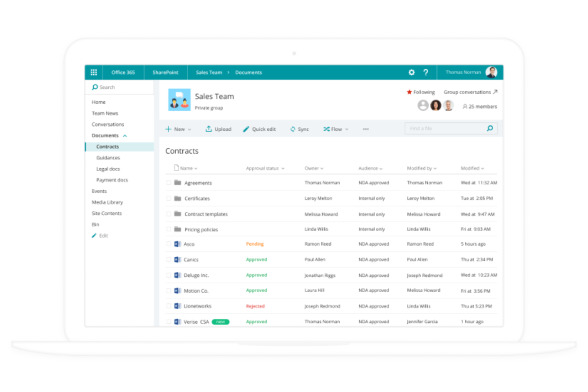This screenshot has width=588, height=392.
Task: Open the Office 365 app launcher
Action: click(x=94, y=72)
